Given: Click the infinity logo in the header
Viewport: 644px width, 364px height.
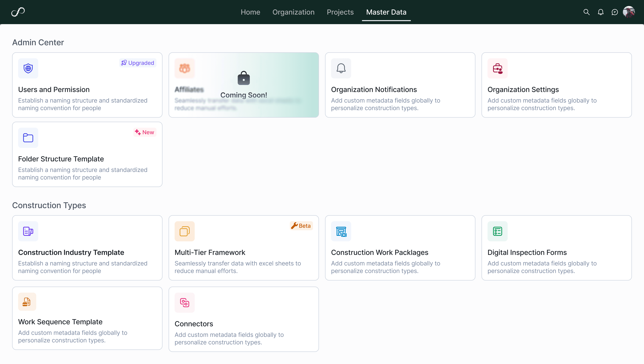Looking at the screenshot, I should [18, 12].
